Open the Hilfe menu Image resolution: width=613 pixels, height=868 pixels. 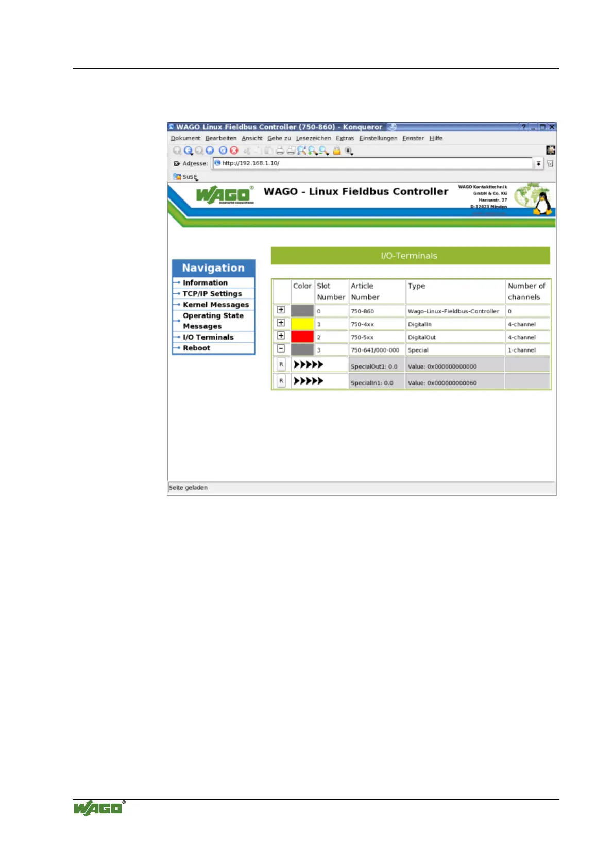pos(436,138)
